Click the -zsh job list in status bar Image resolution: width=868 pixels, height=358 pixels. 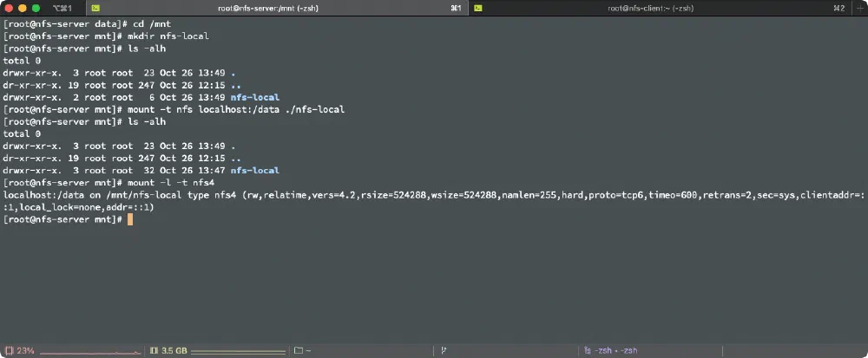point(615,350)
